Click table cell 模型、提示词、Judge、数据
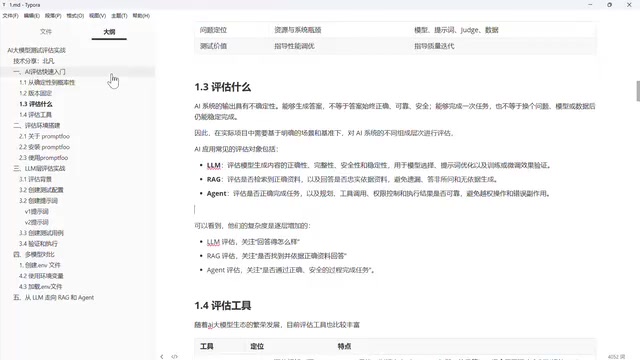The height and width of the screenshot is (360, 640). pos(456,30)
